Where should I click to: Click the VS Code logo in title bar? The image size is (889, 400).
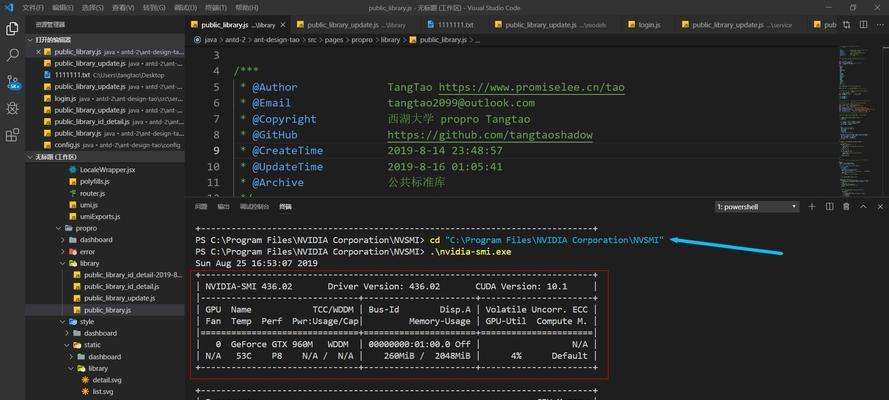coord(9,8)
